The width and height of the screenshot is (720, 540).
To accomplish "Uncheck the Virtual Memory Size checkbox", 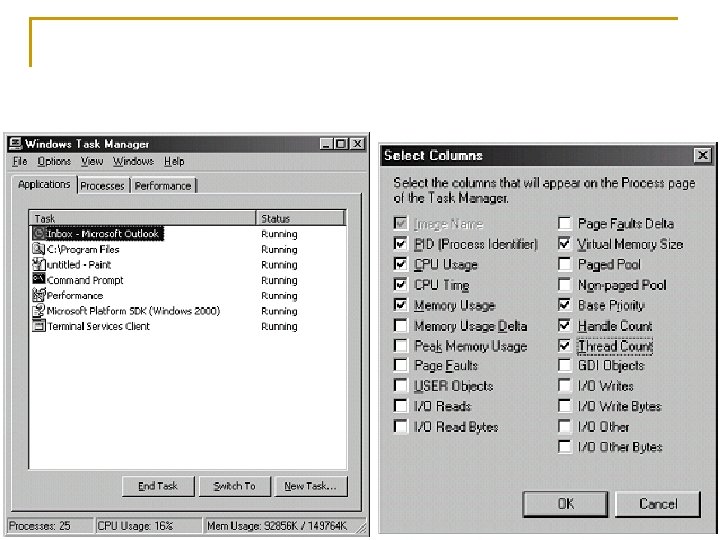I will tap(565, 243).
